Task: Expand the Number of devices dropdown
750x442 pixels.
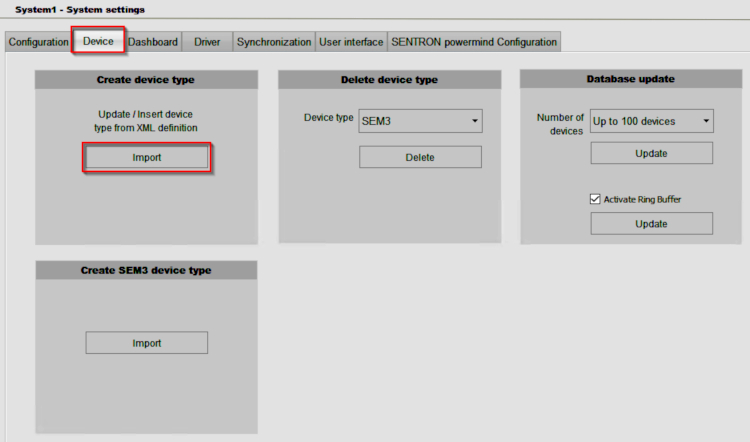Action: (x=651, y=121)
